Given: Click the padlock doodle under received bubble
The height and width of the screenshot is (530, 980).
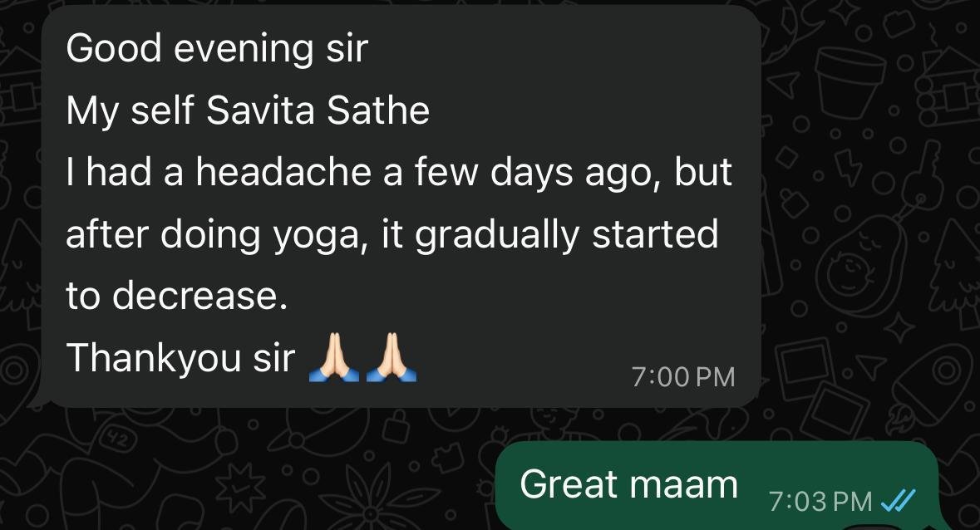Looking at the screenshot, I should (x=395, y=428).
